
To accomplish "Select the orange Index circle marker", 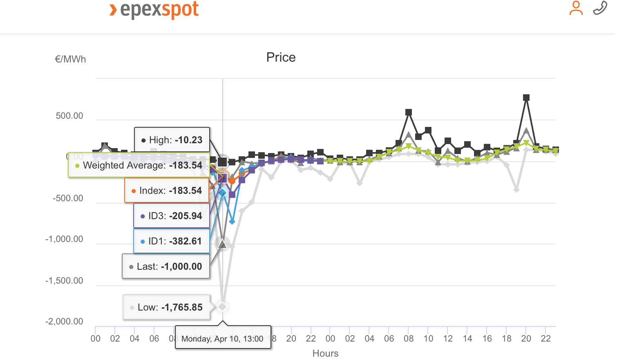I will 232,181.
